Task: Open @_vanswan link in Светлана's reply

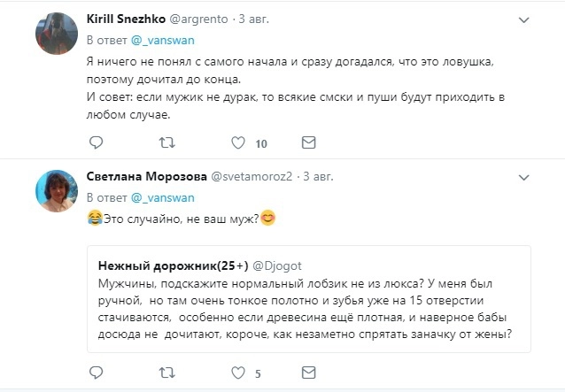Action: pos(158,196)
